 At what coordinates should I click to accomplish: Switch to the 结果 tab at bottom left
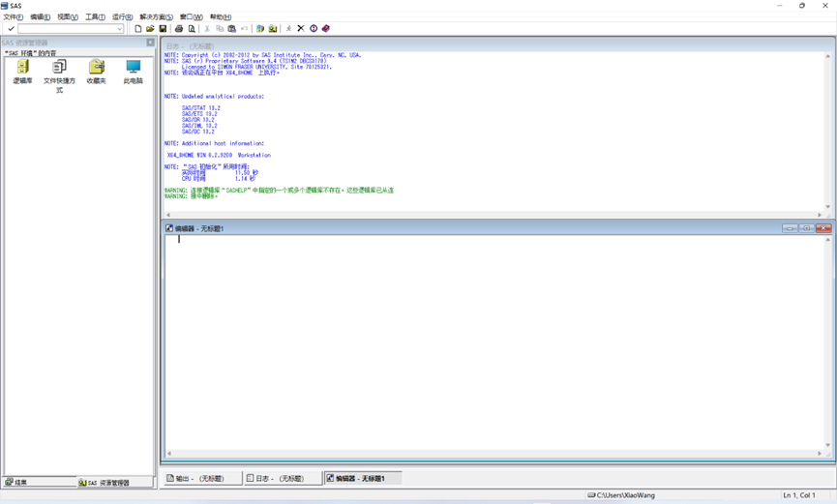coord(40,482)
